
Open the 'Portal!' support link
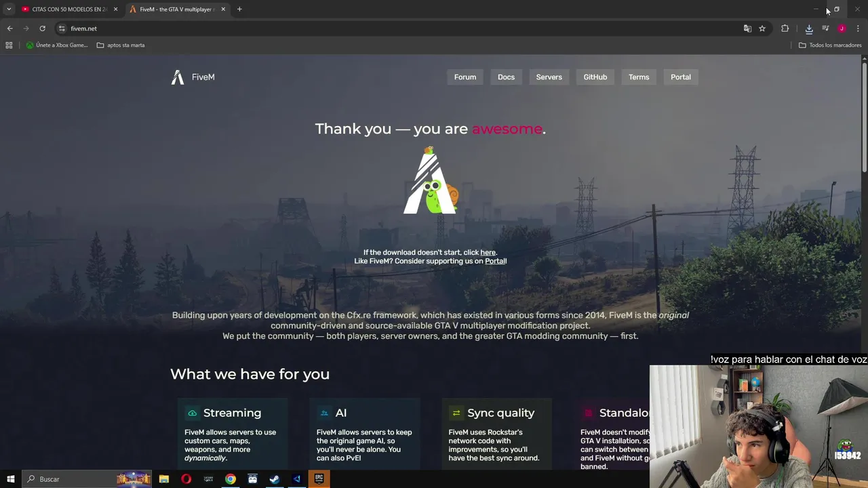tap(496, 261)
